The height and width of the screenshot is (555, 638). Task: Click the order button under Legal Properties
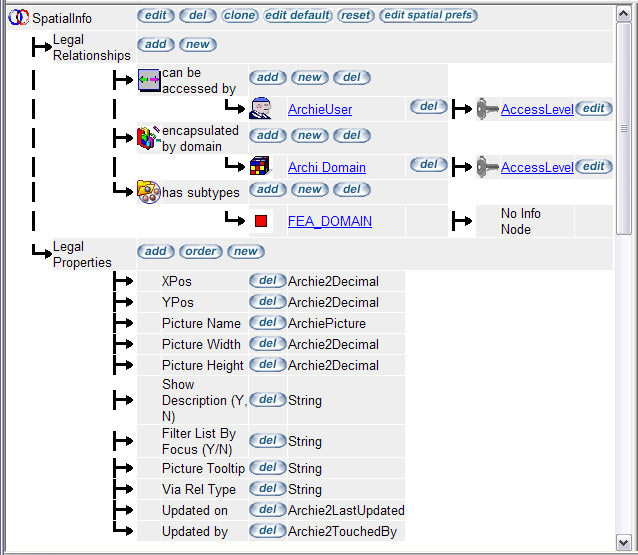pyautogui.click(x=200, y=251)
